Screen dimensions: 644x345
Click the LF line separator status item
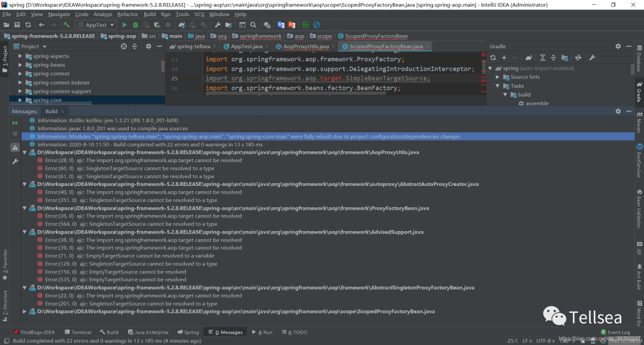pos(527,341)
